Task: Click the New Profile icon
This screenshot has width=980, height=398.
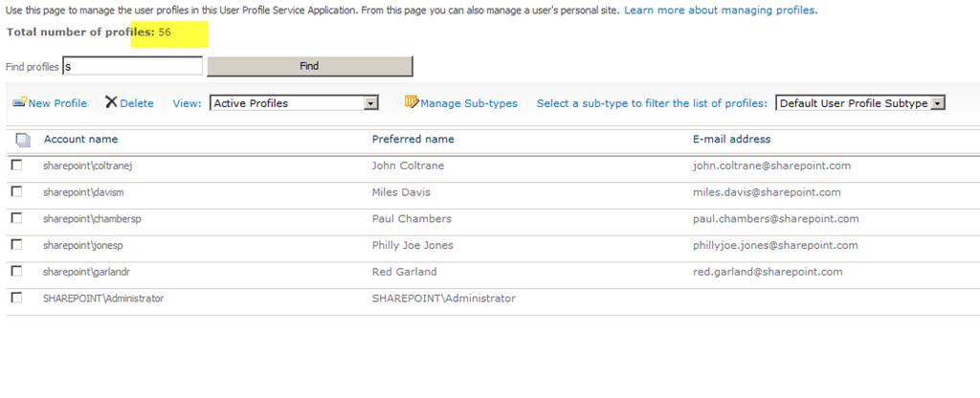Action: pyautogui.click(x=20, y=101)
